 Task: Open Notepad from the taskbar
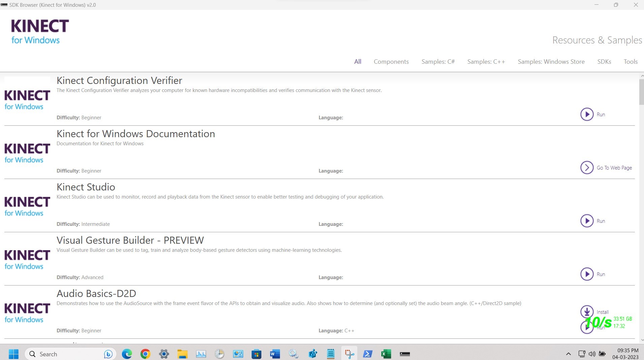[x=331, y=354]
